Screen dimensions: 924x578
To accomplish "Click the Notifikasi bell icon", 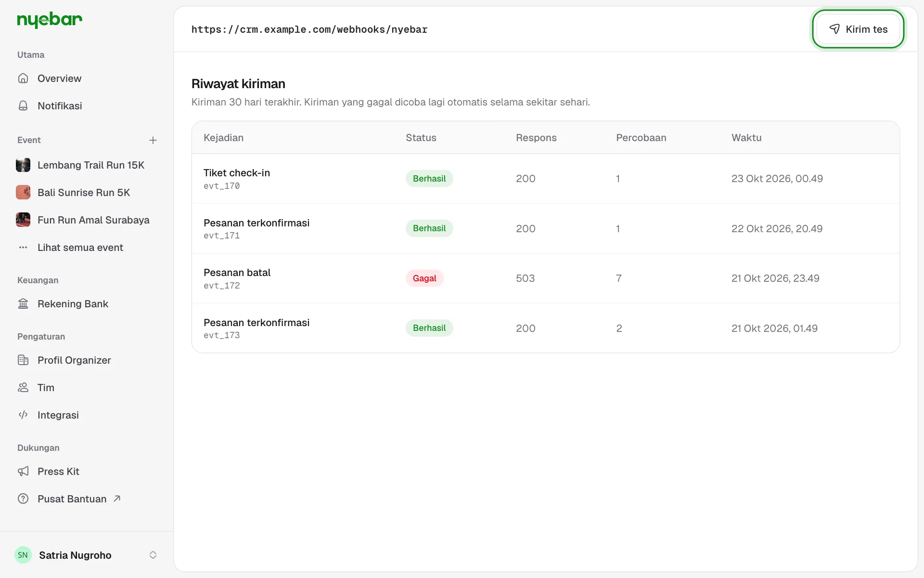I will tap(23, 105).
